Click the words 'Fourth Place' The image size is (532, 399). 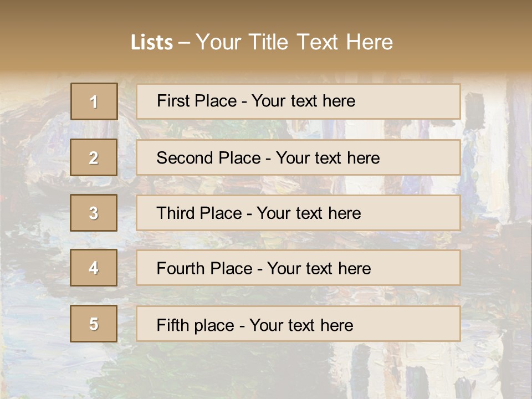click(204, 269)
